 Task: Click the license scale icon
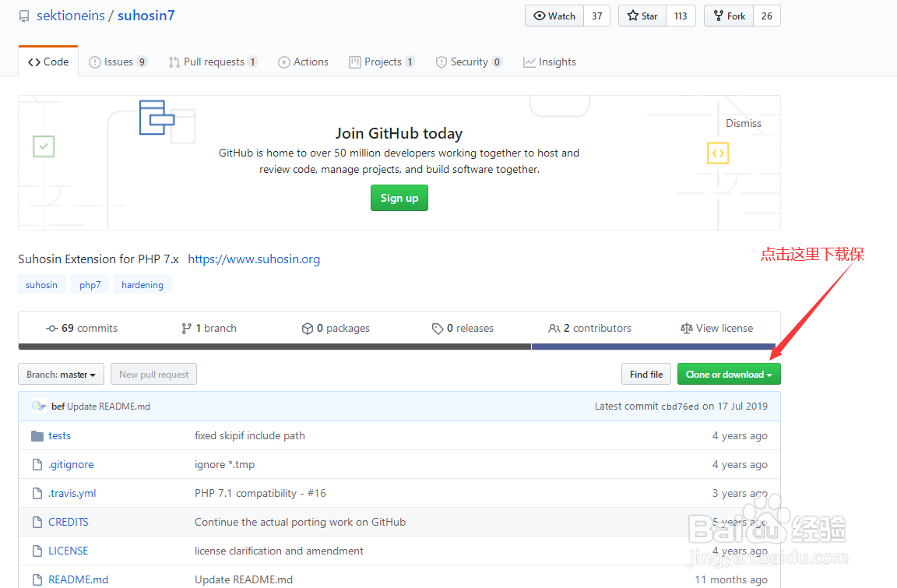click(x=687, y=329)
